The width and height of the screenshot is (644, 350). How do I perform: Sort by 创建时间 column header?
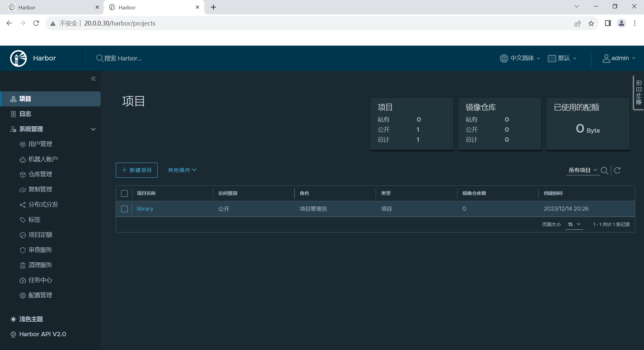point(553,193)
